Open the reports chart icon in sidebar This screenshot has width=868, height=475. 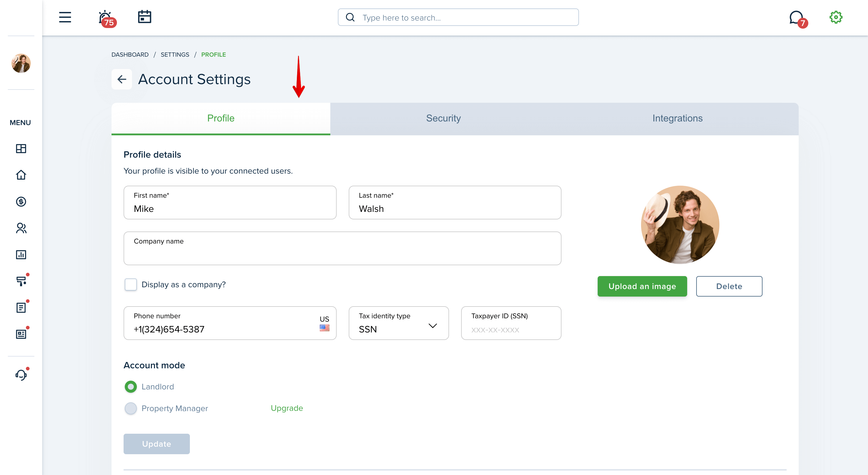point(21,255)
